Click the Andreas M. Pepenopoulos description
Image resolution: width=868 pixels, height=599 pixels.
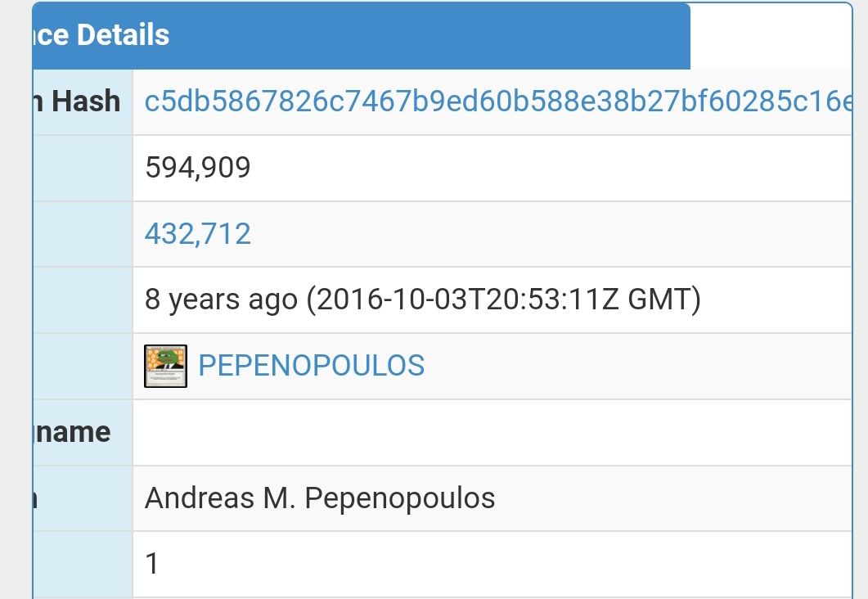click(320, 498)
